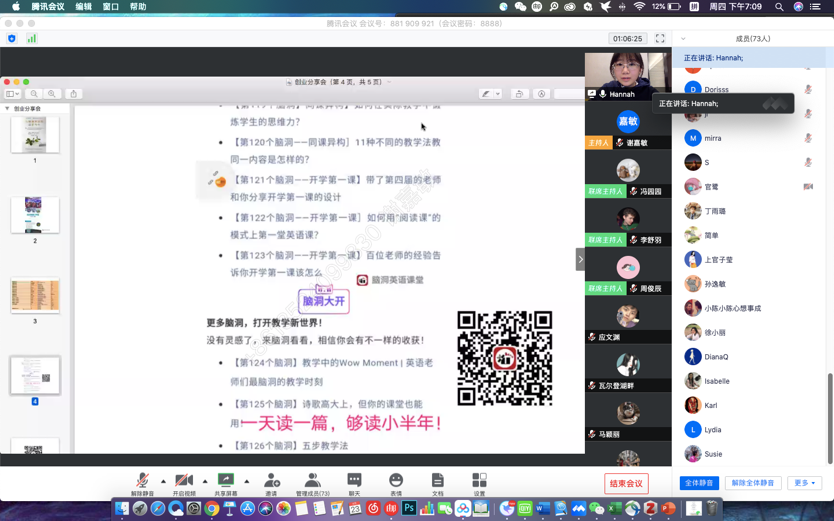Click the network signal status icon
This screenshot has height=521, width=834.
coord(31,39)
